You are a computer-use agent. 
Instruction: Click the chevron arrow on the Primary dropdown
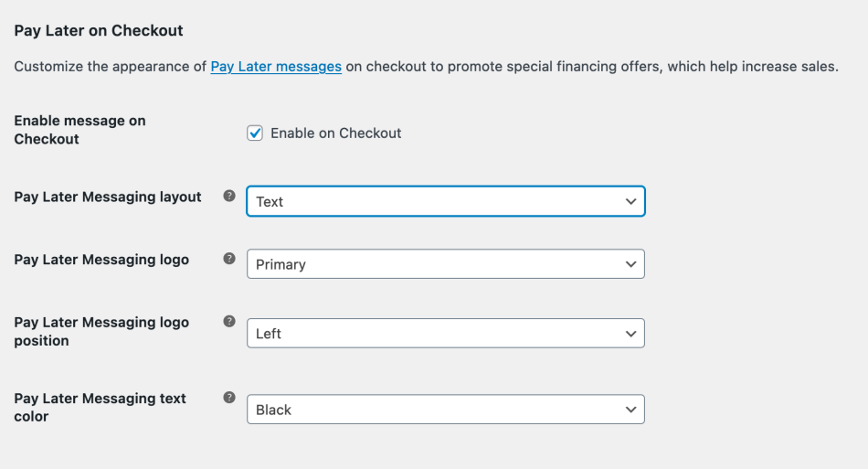pos(630,264)
